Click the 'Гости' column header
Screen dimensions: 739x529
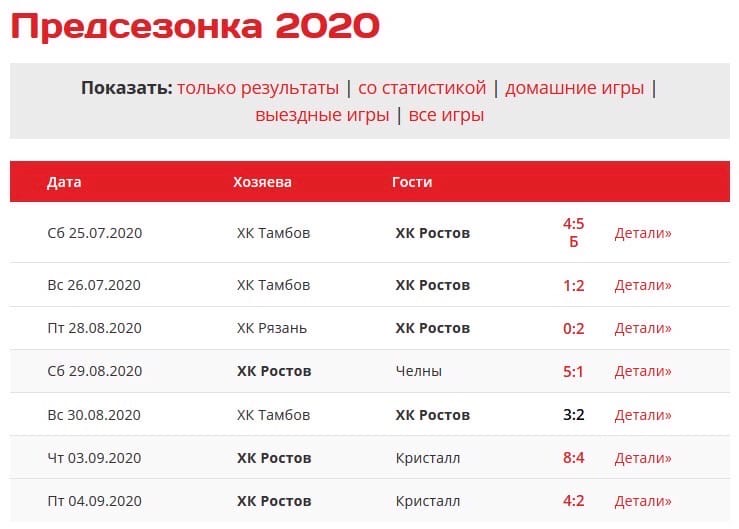tap(412, 182)
